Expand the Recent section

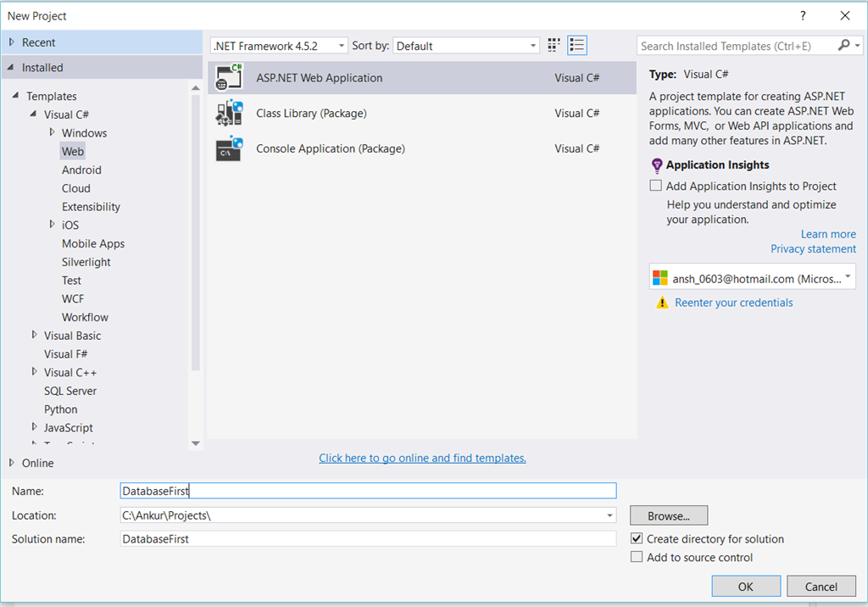click(x=12, y=42)
